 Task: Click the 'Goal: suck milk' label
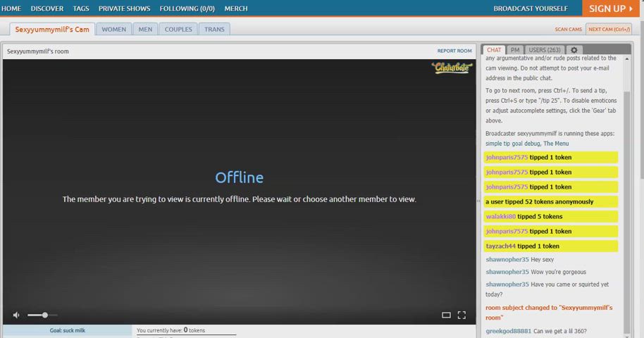(x=68, y=330)
